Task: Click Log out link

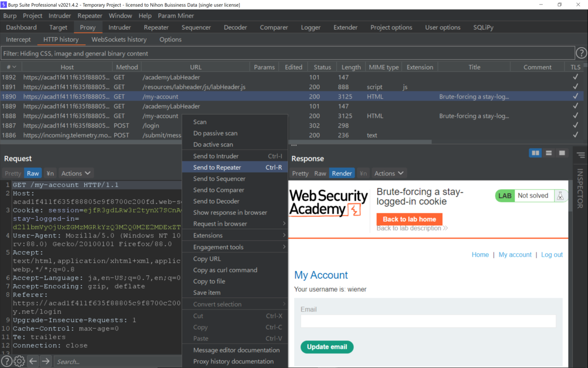Action: pos(552,255)
